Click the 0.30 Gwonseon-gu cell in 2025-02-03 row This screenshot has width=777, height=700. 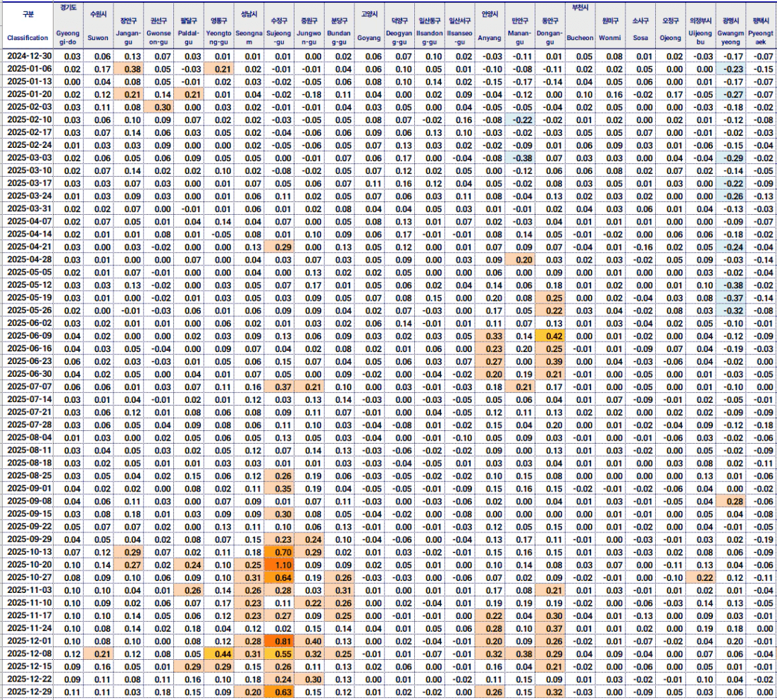pos(158,107)
